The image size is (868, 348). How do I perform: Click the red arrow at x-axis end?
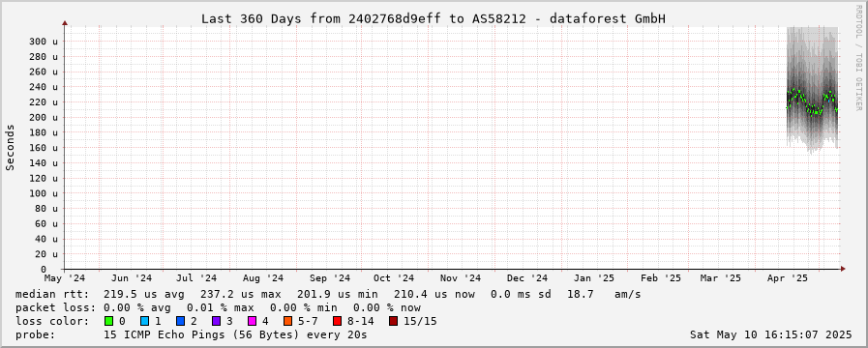[843, 269]
